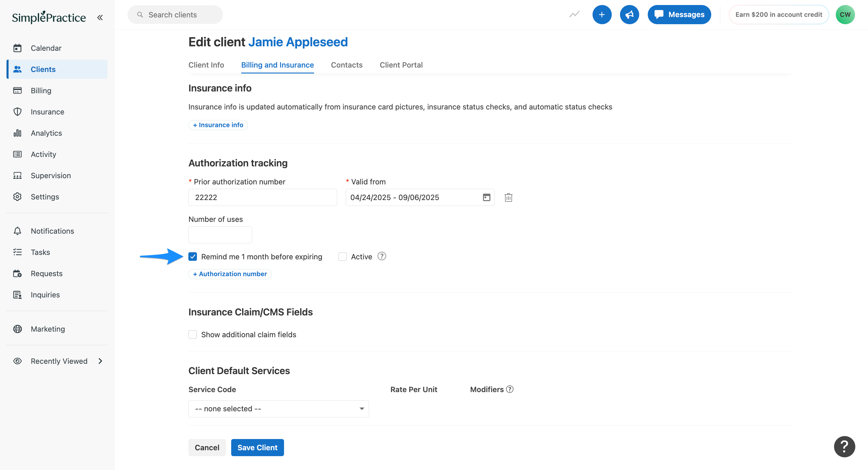
Task: Uncheck Remind me 1 month before expiring
Action: [x=193, y=257]
